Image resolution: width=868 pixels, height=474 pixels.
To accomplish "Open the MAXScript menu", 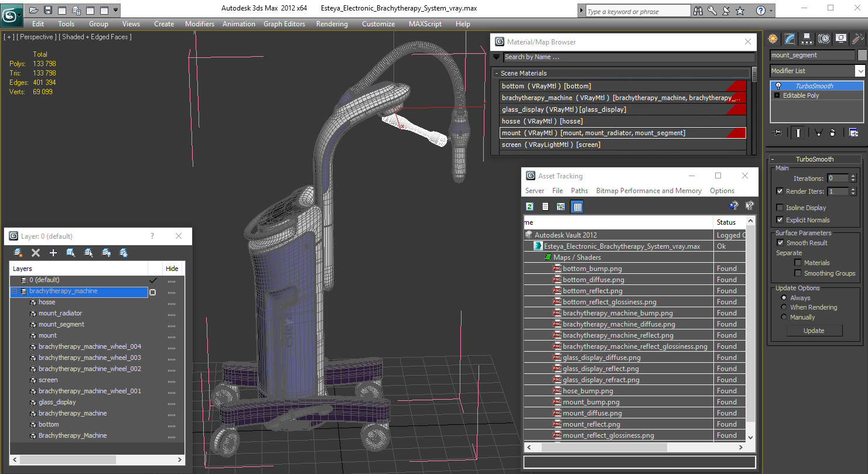I will click(x=425, y=24).
